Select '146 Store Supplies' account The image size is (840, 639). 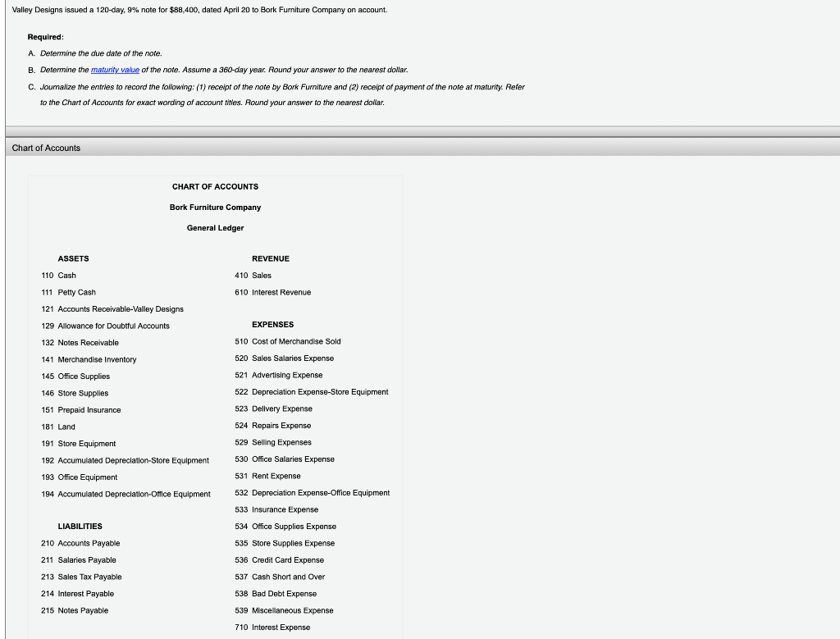click(75, 393)
